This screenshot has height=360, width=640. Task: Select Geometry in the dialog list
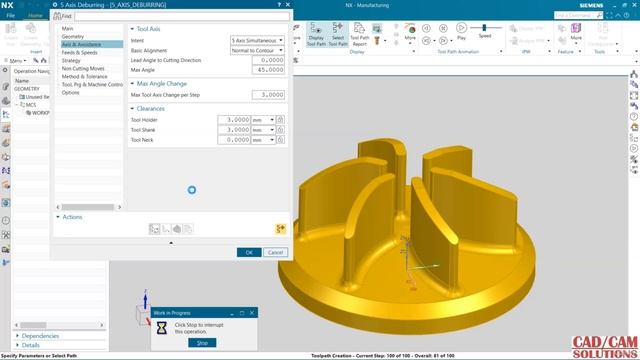[x=73, y=36]
